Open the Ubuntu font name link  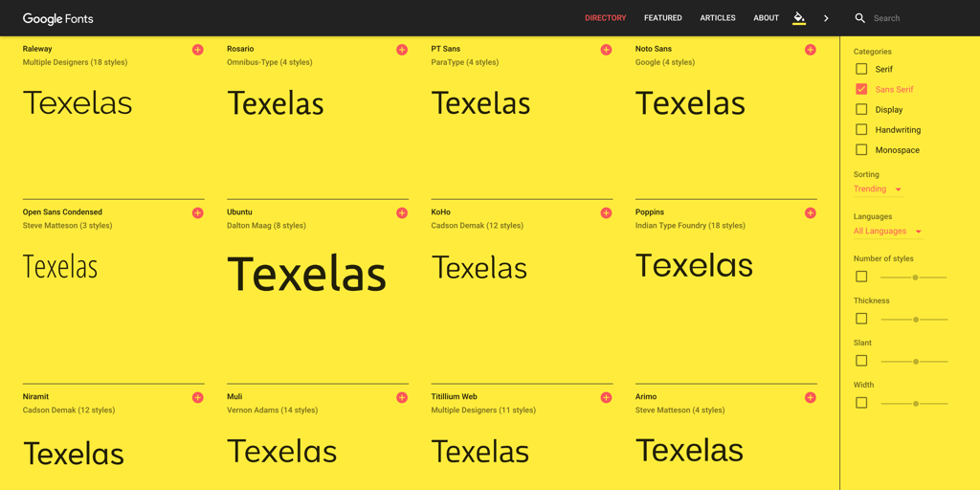pyautogui.click(x=239, y=212)
